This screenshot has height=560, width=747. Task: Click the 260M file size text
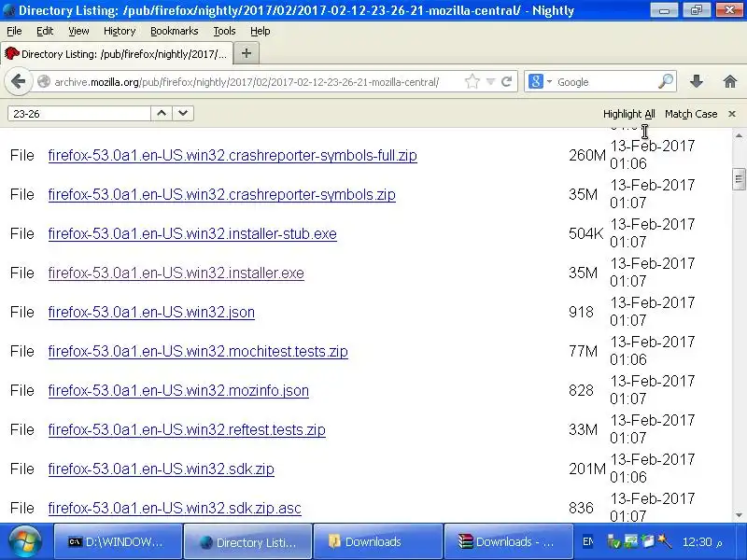click(587, 155)
